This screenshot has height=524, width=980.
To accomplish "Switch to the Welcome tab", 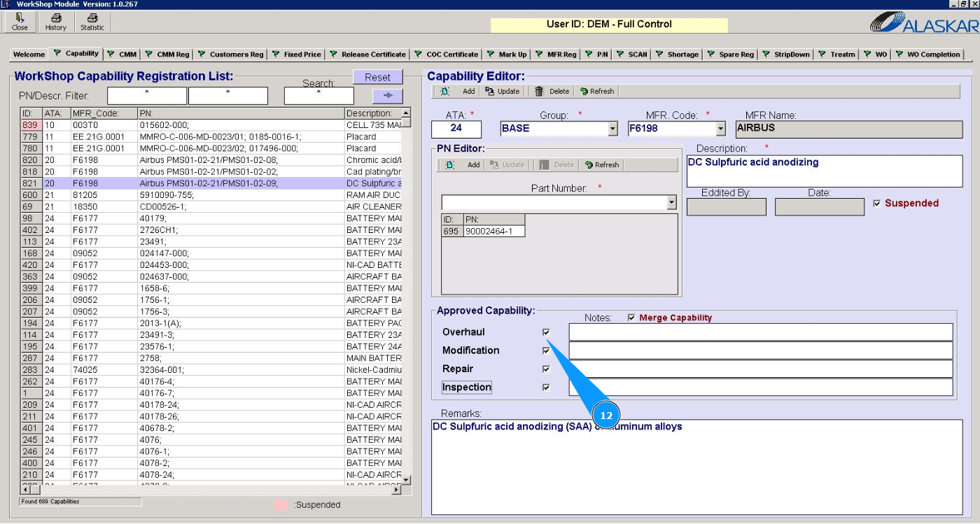I will [x=29, y=54].
